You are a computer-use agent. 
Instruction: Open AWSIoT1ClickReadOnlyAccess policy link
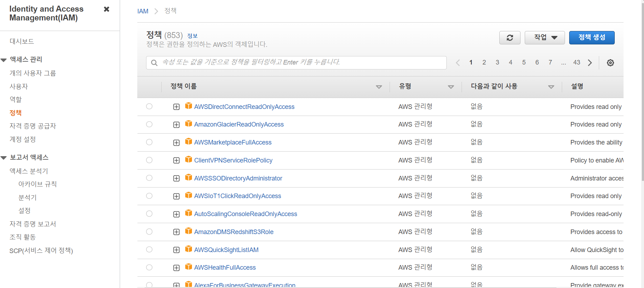pyautogui.click(x=237, y=196)
